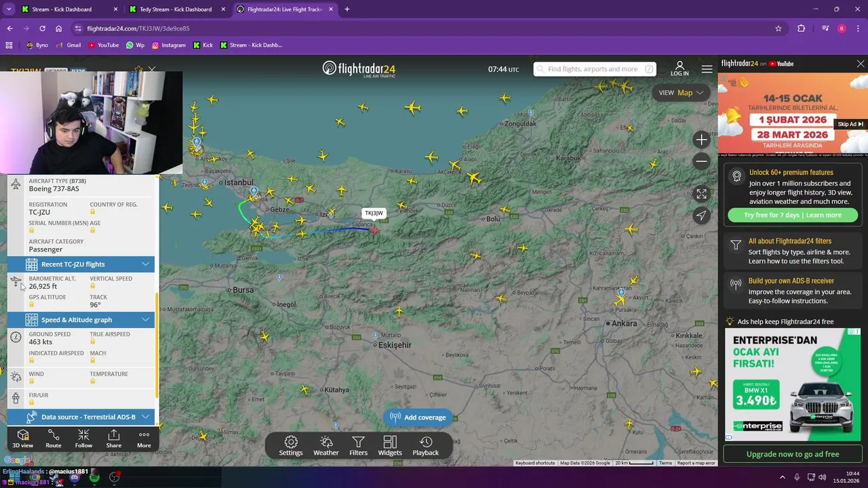The width and height of the screenshot is (868, 488).
Task: Open Chrome three-dot menu
Action: tap(859, 28)
